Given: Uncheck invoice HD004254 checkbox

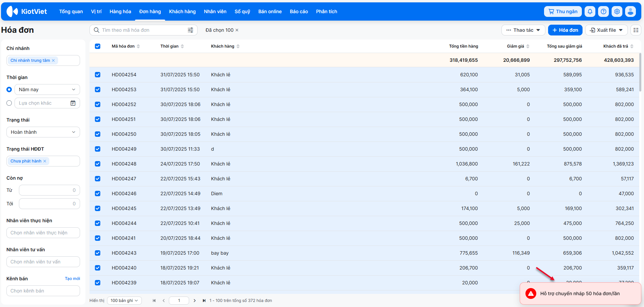Looking at the screenshot, I should pos(98,75).
